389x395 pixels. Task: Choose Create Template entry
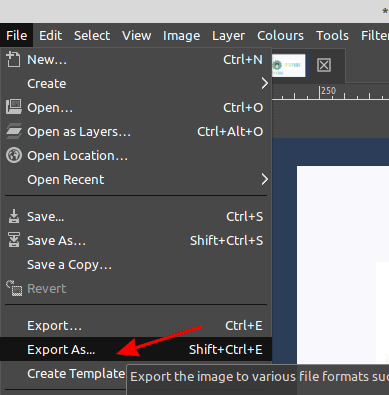pos(76,373)
